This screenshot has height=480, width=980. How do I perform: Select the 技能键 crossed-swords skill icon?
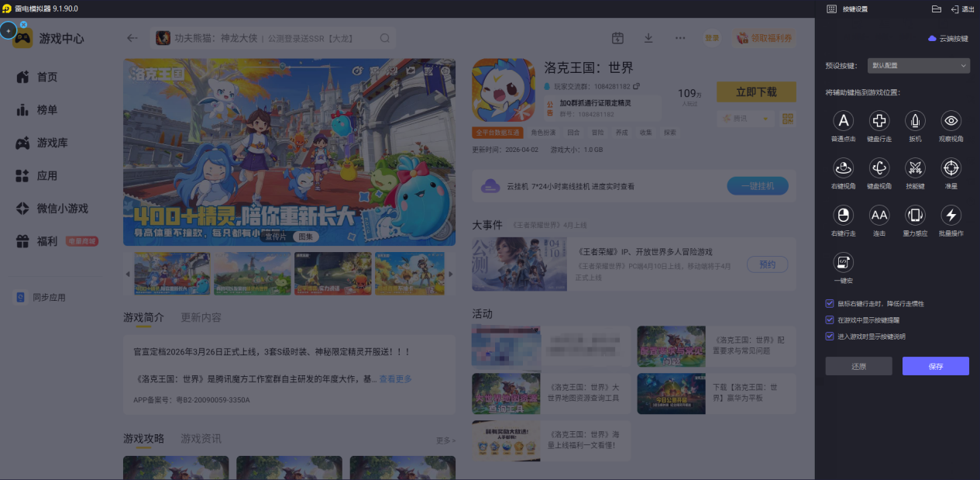(915, 167)
